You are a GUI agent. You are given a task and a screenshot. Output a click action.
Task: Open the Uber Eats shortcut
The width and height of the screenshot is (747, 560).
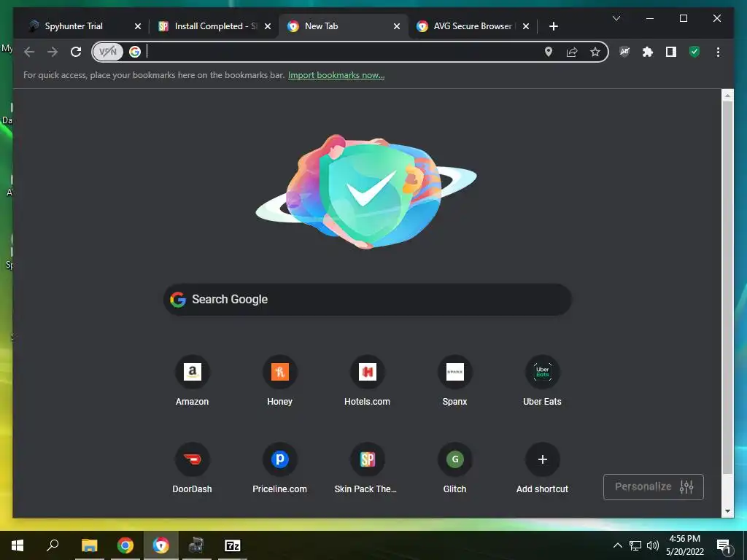pyautogui.click(x=542, y=372)
